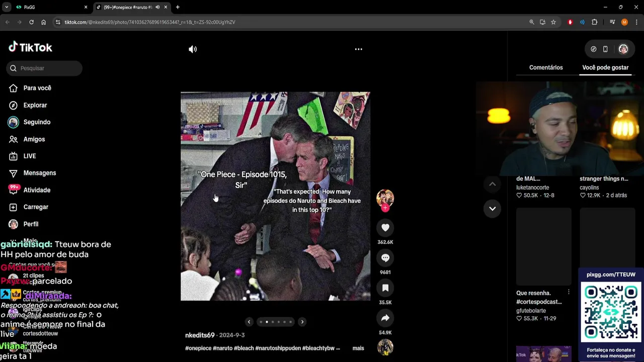Screen dimensions: 644x362
Task: Switch to Comentários tab
Action: click(546, 67)
